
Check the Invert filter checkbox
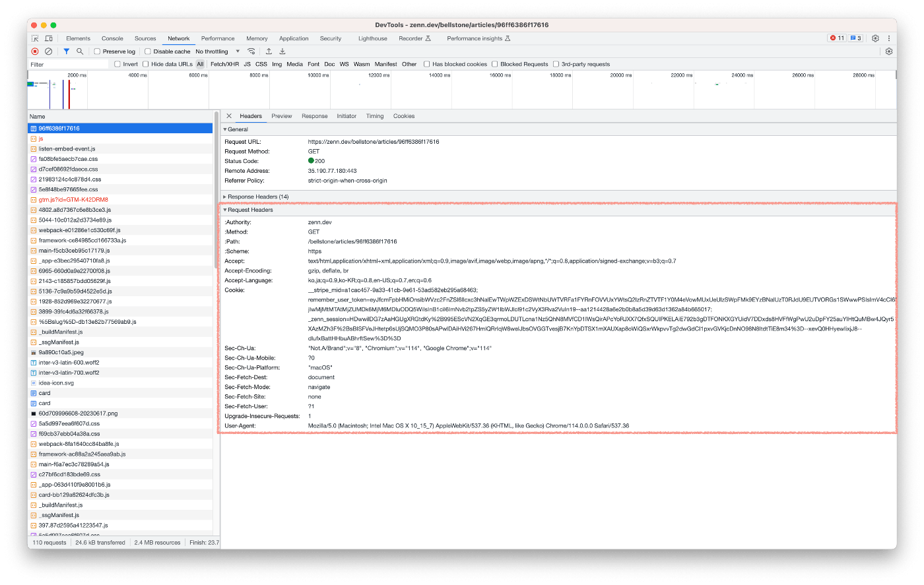pos(117,64)
